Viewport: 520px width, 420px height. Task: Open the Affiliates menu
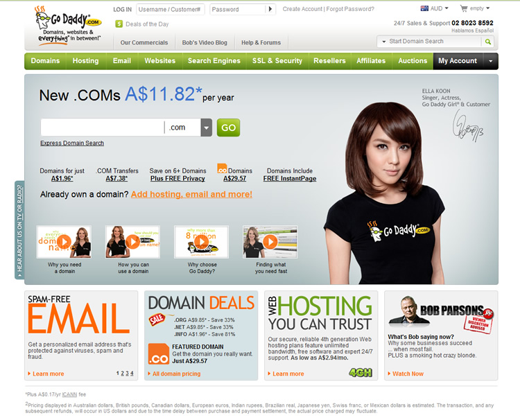coord(371,61)
